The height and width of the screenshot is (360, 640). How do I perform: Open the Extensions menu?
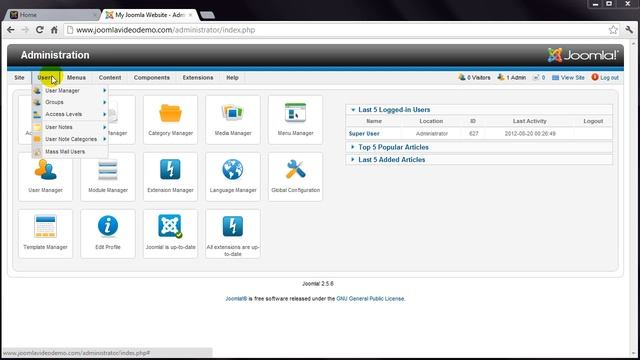pyautogui.click(x=198, y=78)
